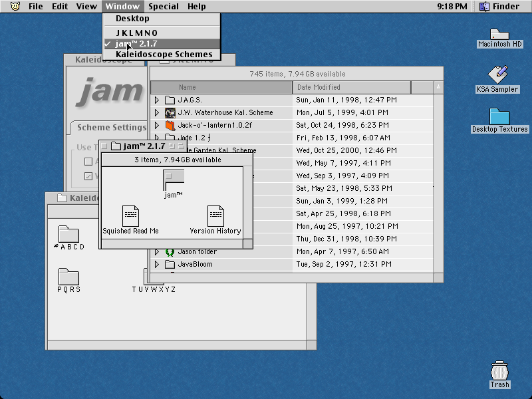This screenshot has width=532, height=399.
Task: Click the Kaleidoscope window title bar
Action: (105, 60)
